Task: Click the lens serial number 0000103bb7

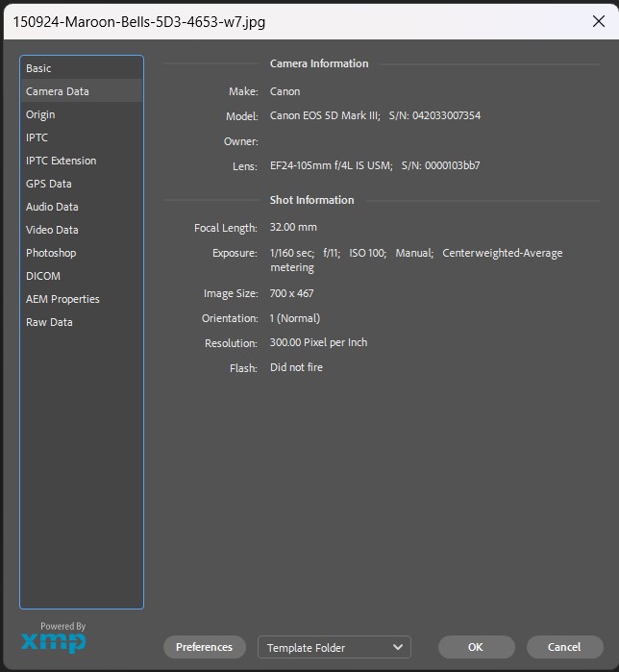Action: pyautogui.click(x=453, y=165)
